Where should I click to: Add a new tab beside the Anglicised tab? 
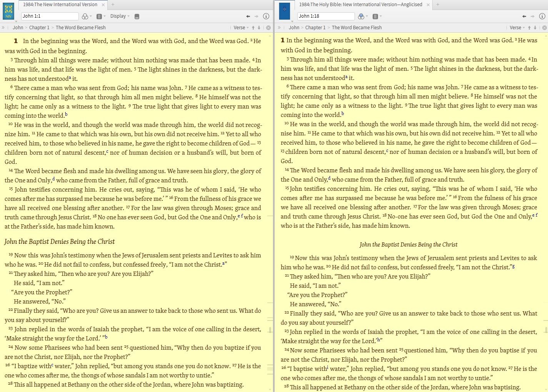point(438,5)
